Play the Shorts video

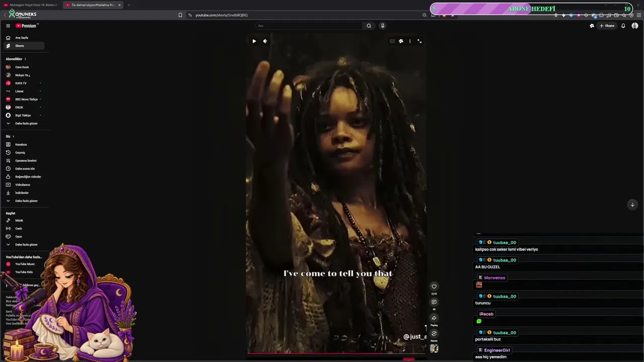(254, 41)
